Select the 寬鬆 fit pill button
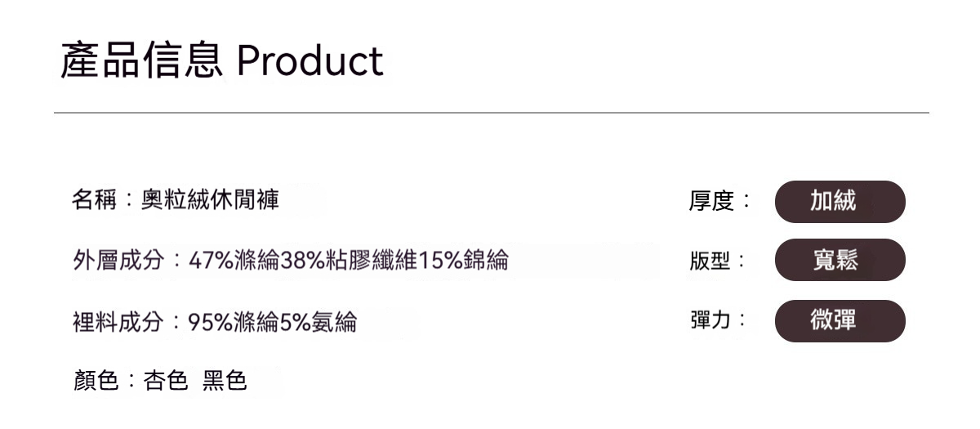The height and width of the screenshot is (429, 980). [x=840, y=261]
